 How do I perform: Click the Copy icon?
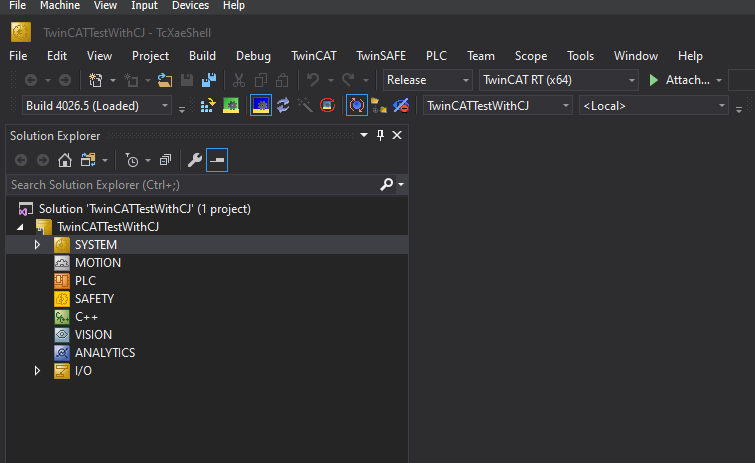click(x=261, y=80)
